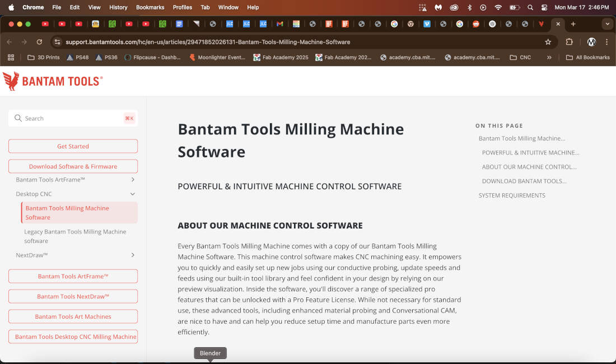Viewport: 616px width, 364px height.
Task: Open macOS Spotlight search icon
Action: 530,7
